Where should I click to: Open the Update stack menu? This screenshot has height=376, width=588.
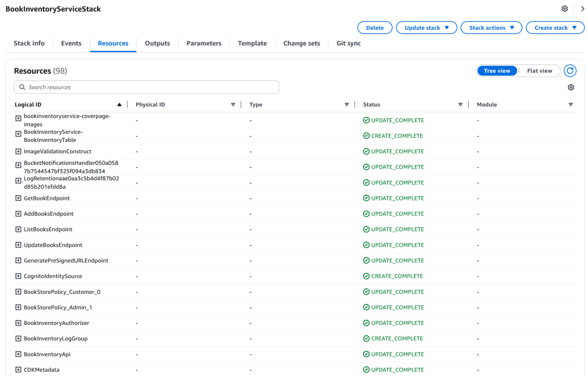pyautogui.click(x=426, y=27)
